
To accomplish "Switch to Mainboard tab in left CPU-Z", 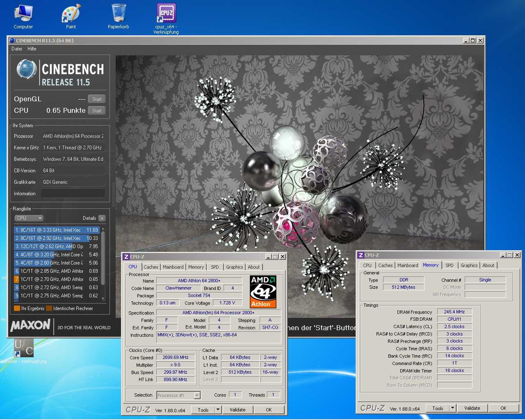I will tap(173, 267).
